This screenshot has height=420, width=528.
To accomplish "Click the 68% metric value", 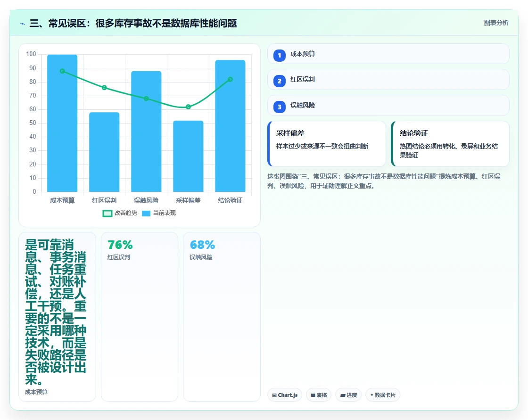I will tap(202, 245).
